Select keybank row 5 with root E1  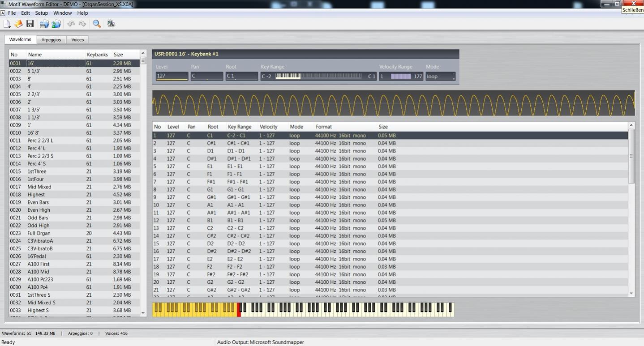(390, 167)
